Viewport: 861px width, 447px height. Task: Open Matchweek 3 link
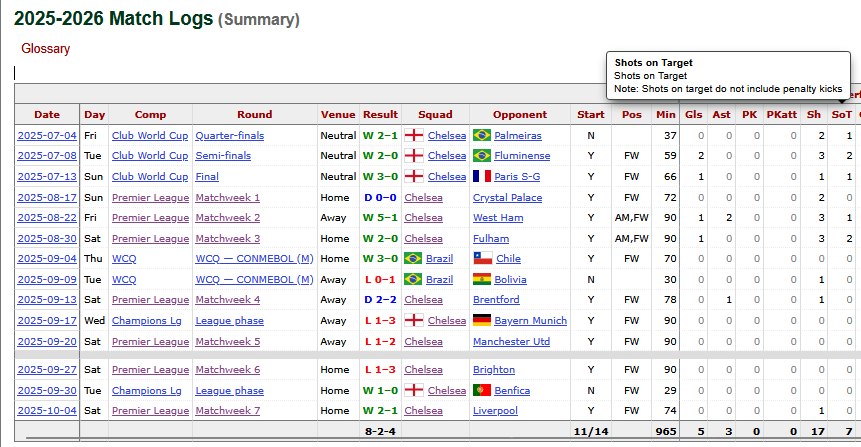click(228, 239)
